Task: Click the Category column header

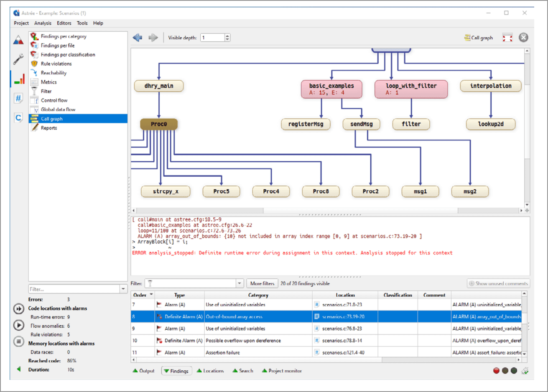Action: [x=258, y=295]
